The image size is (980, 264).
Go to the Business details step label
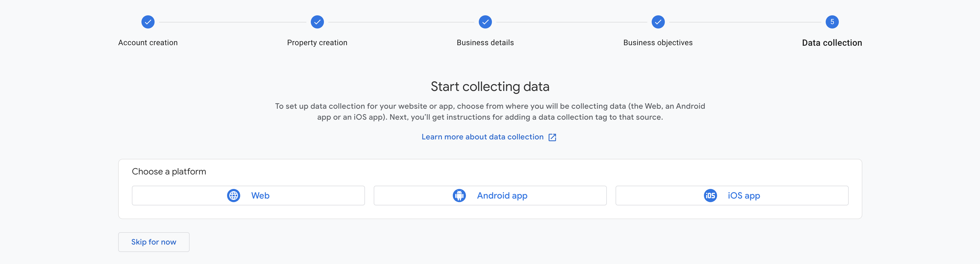coord(485,43)
